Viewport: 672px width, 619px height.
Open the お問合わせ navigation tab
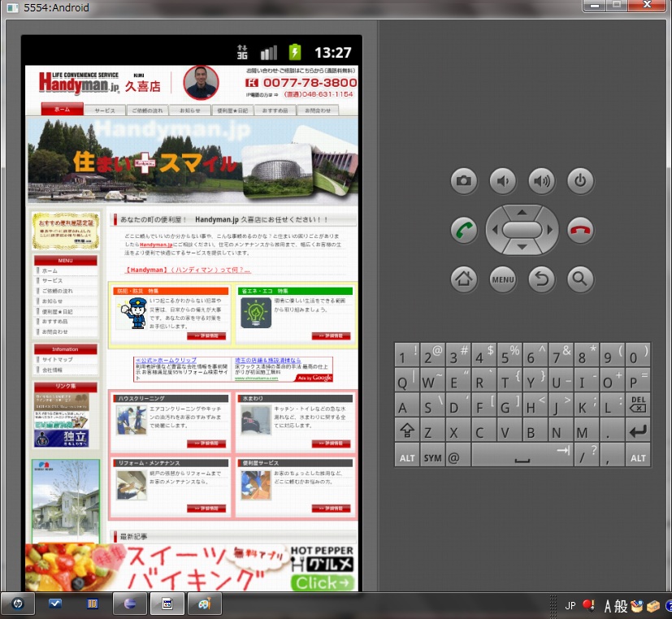(x=318, y=110)
